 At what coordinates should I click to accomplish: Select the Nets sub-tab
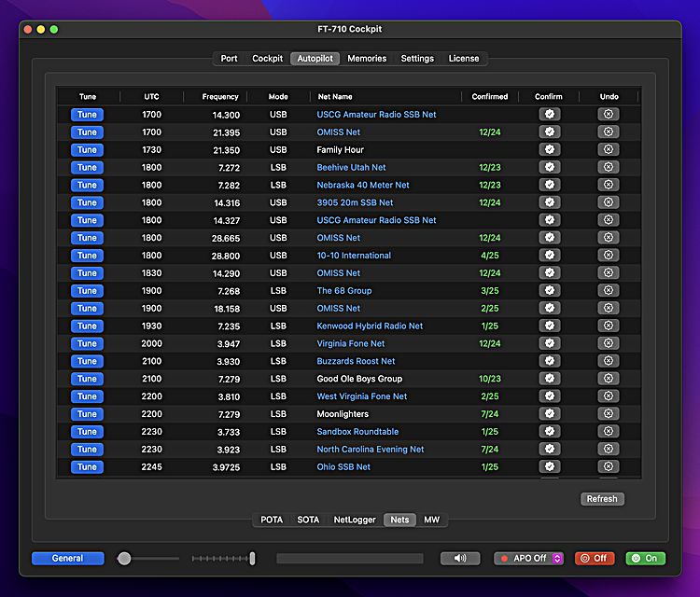[399, 520]
